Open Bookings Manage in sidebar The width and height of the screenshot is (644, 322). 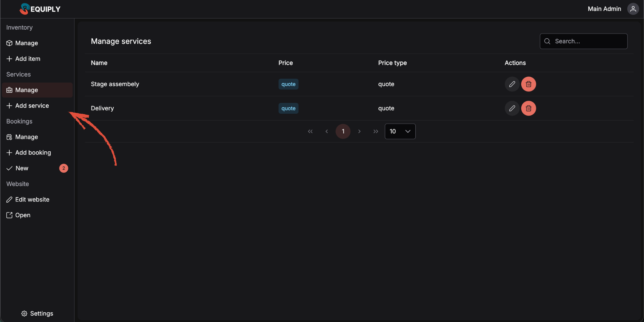click(x=26, y=137)
